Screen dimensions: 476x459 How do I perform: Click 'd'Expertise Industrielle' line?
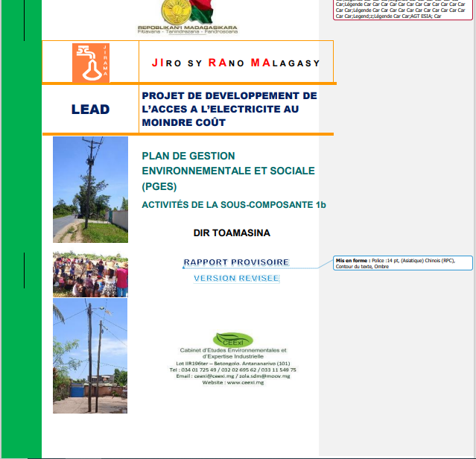(x=233, y=356)
